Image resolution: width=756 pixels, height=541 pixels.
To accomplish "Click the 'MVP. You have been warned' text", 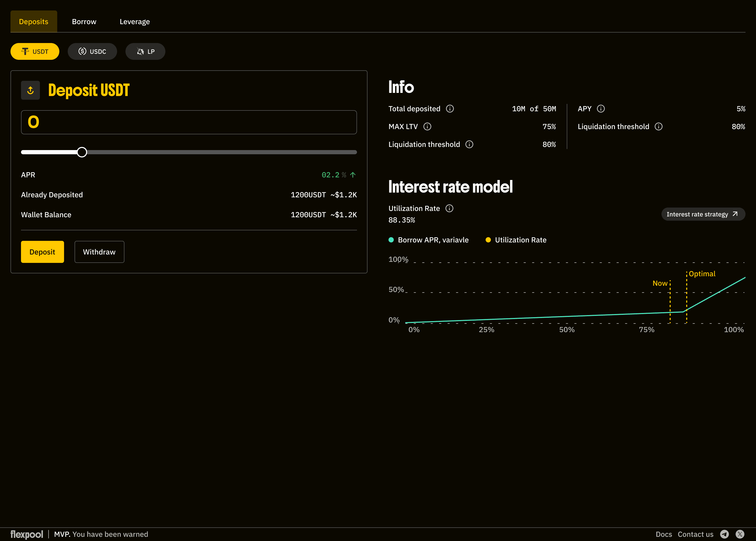I will point(101,534).
